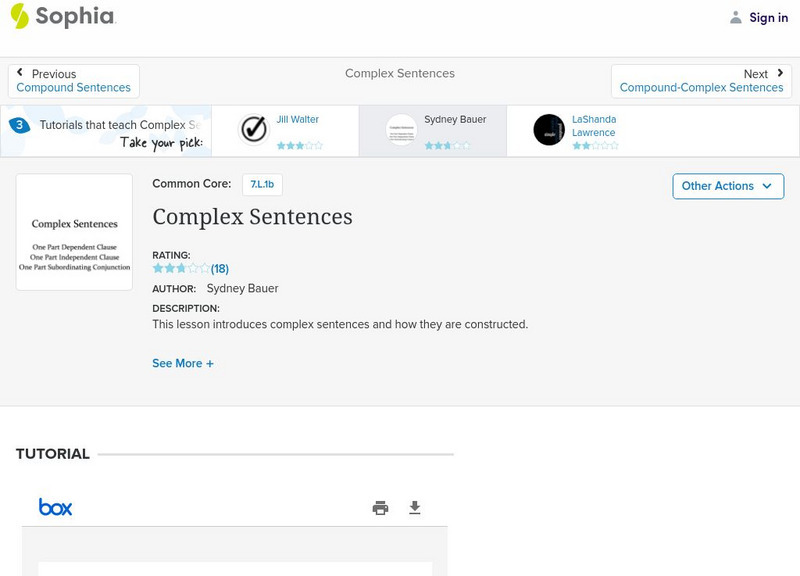The image size is (800, 576).
Task: Click the Sophia logo
Action: coord(62,16)
